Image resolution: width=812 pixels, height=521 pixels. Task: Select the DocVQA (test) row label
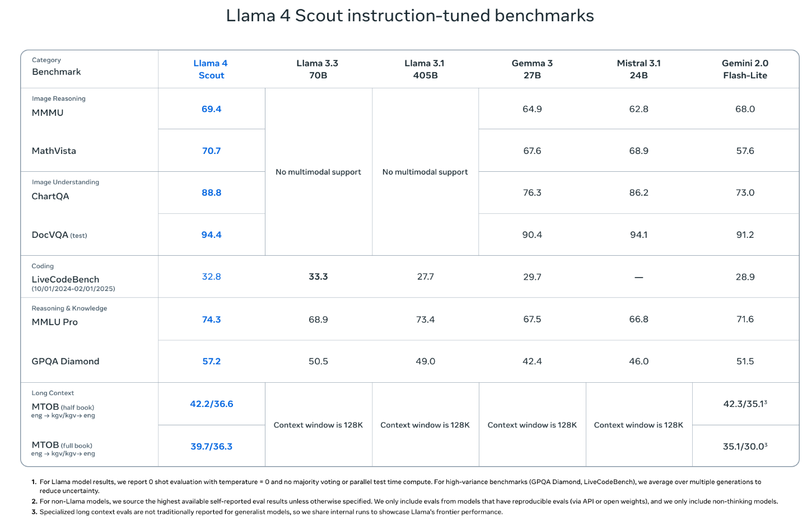pos(59,235)
